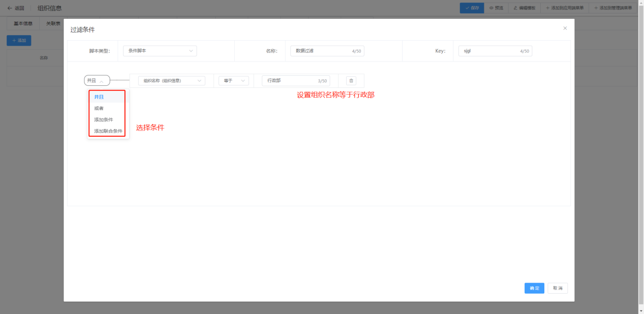Viewport: 644px width, 314px height.
Task: Choose 添加条件 from the menu
Action: [x=107, y=119]
